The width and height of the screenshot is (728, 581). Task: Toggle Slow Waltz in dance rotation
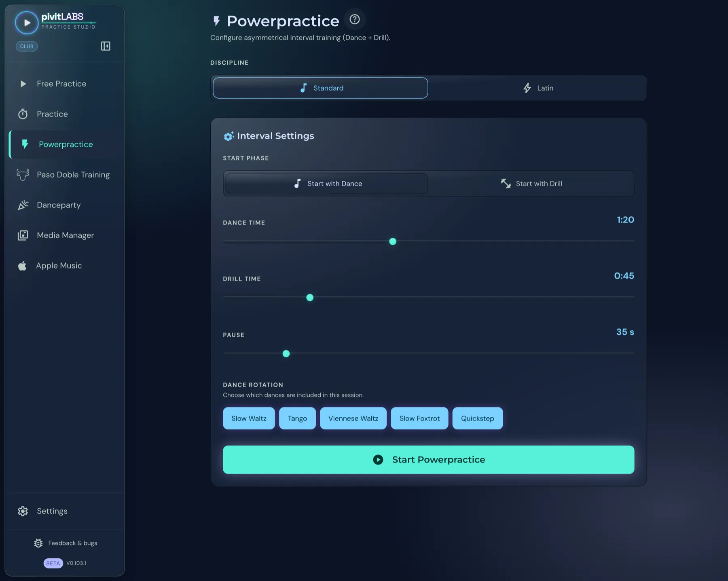pos(249,418)
